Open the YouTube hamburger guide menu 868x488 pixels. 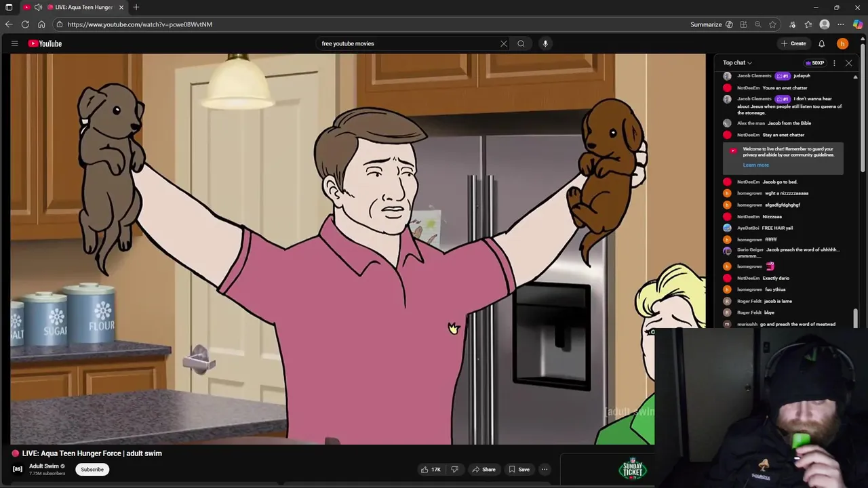point(14,43)
